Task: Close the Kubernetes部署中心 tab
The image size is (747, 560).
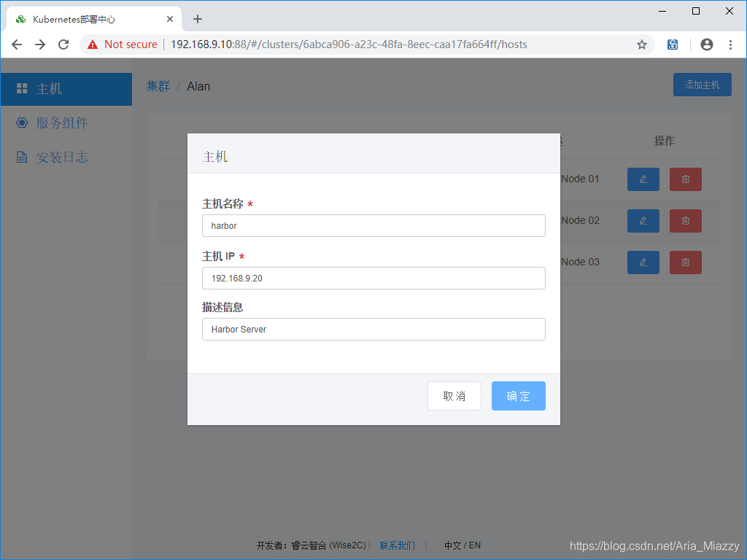Action: tap(169, 19)
